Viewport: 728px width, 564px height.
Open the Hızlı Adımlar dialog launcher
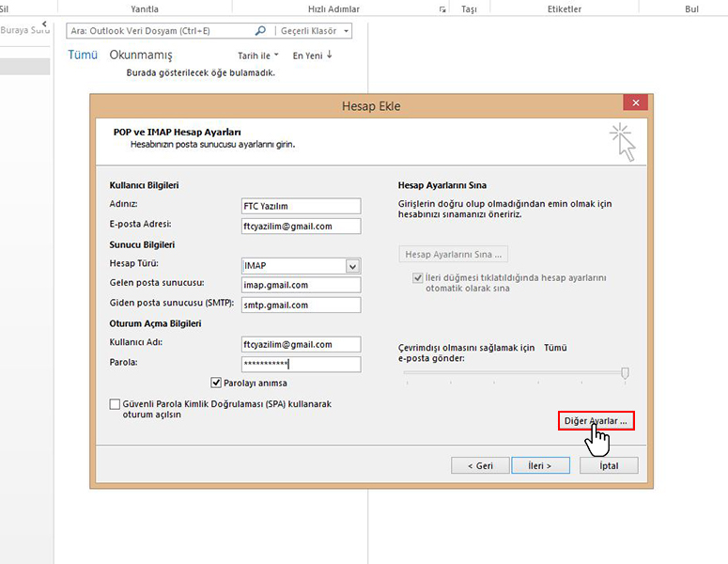tap(442, 9)
